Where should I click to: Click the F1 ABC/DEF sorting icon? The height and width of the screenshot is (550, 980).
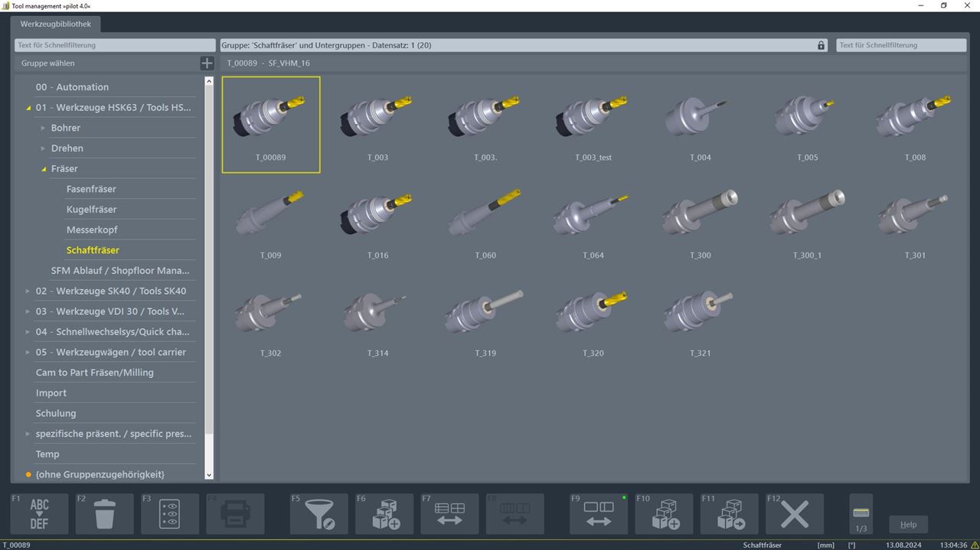39,513
